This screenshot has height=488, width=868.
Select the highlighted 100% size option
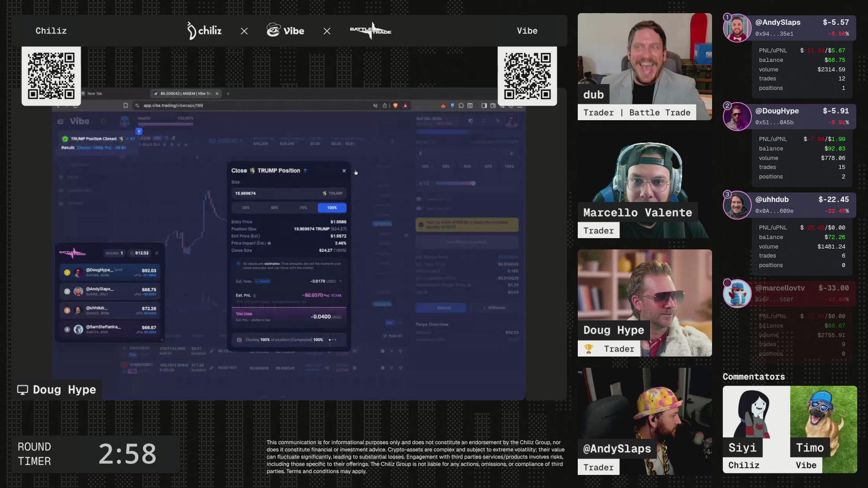click(x=332, y=208)
